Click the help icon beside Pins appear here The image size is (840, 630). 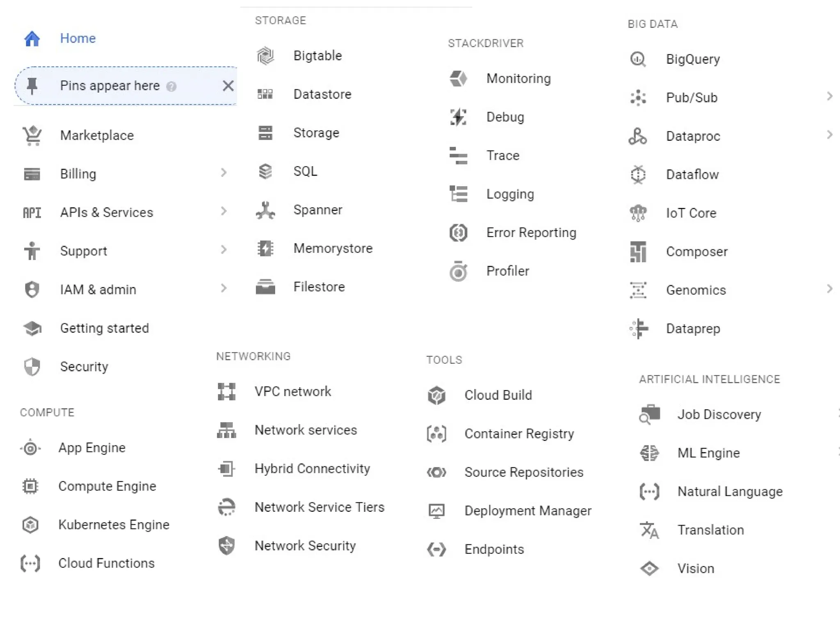(x=171, y=87)
